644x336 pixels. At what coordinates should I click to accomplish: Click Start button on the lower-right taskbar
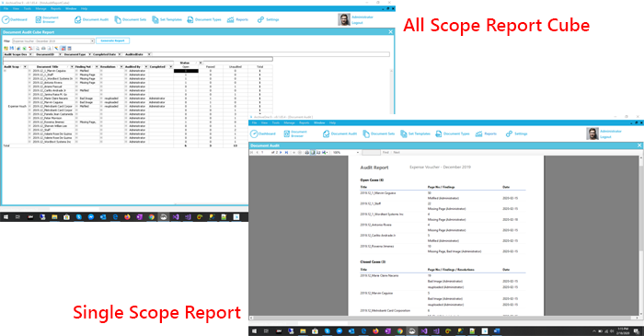(254, 331)
